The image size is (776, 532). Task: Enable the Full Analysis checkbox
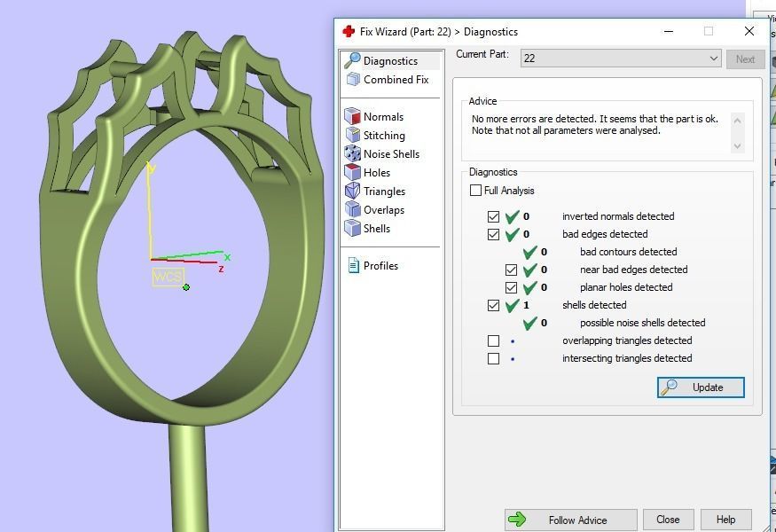coord(475,190)
